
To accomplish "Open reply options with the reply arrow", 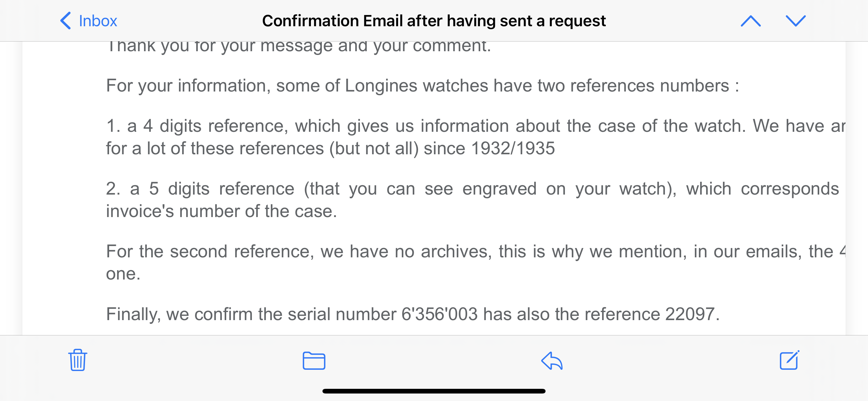I will click(552, 361).
